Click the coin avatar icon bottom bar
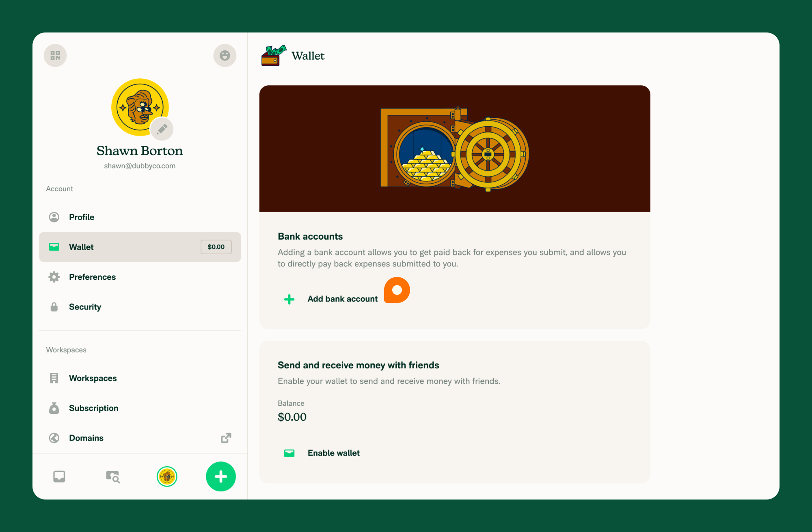Screen dimensions: 812x532 [x=167, y=475]
